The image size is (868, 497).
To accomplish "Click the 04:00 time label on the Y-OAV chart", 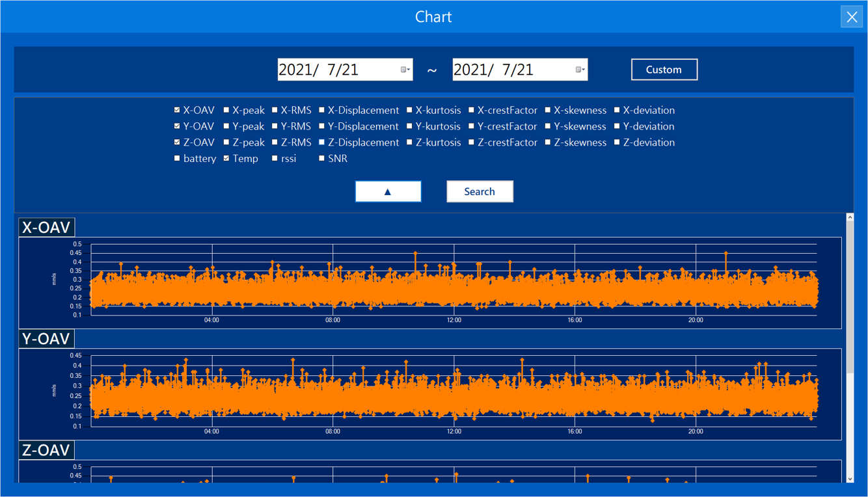I will pos(212,431).
